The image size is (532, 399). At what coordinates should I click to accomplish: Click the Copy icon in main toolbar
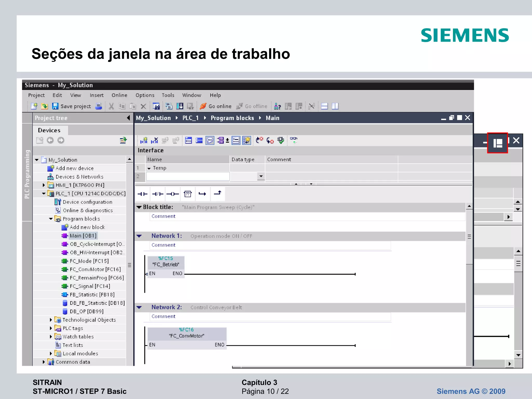(x=122, y=106)
